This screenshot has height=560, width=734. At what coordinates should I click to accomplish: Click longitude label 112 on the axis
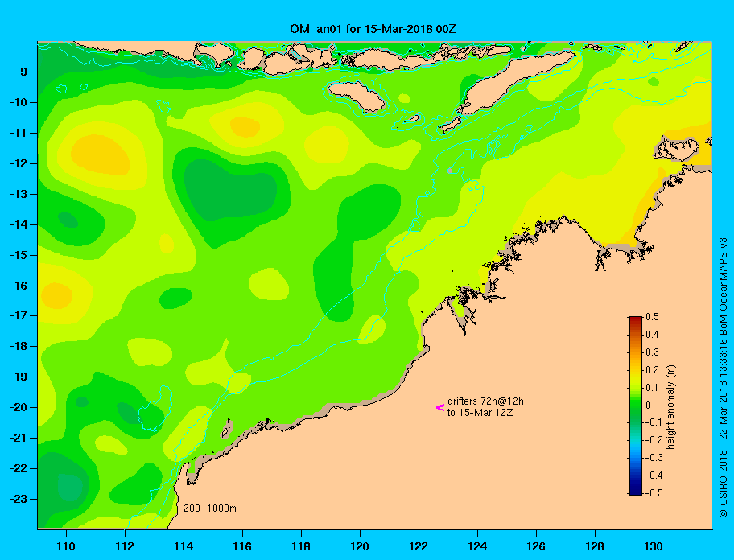pos(125,546)
